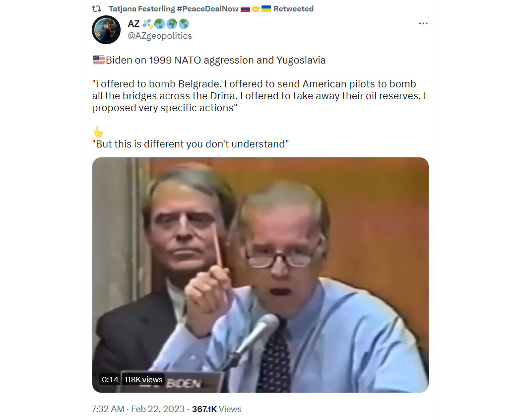The image size is (521, 420).
Task: Click the 118K views badge on video
Action: pyautogui.click(x=143, y=379)
